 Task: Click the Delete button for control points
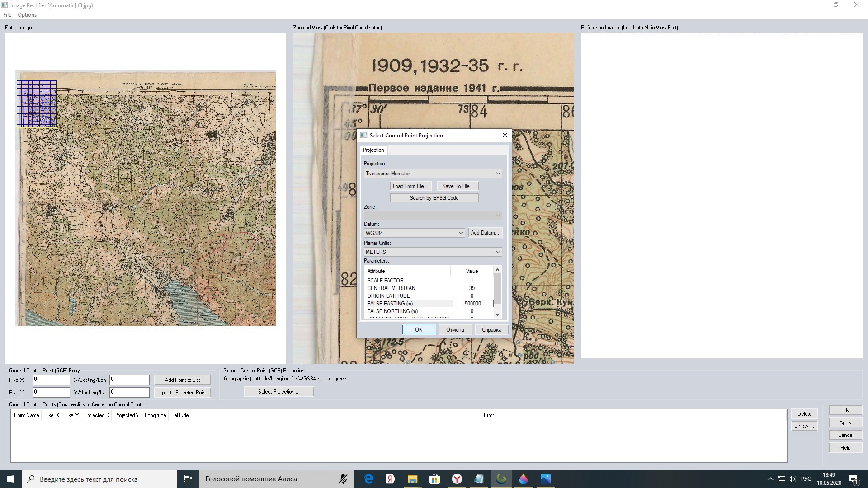coord(804,414)
